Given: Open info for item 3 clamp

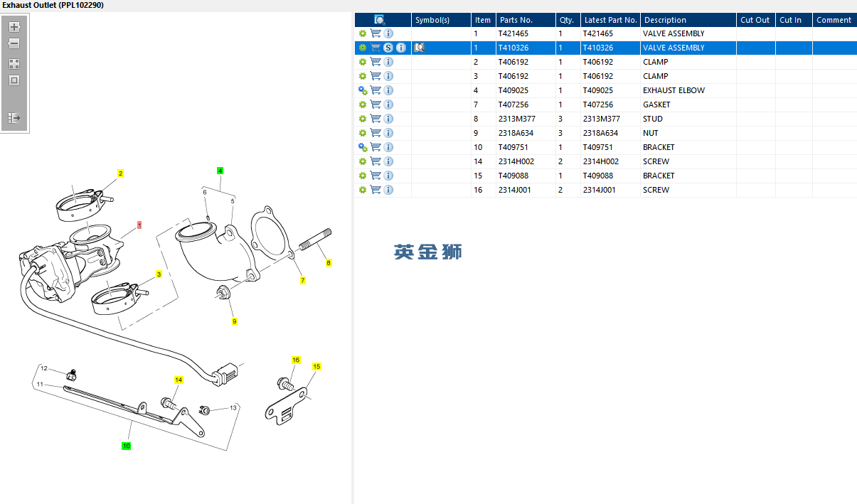Looking at the screenshot, I should [x=388, y=76].
